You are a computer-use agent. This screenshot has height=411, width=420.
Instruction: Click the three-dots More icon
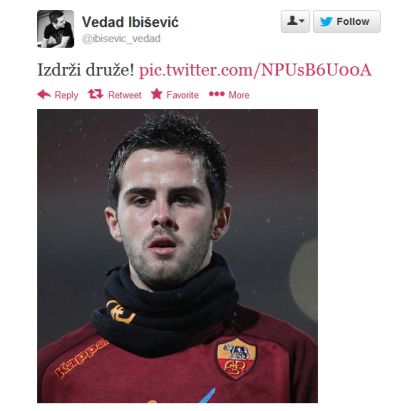[217, 94]
